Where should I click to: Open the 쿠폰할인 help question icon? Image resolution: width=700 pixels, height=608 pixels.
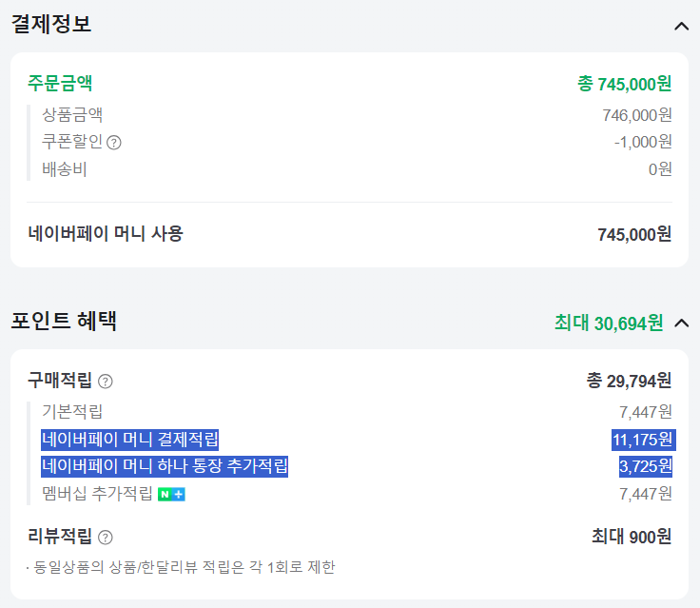pyautogui.click(x=114, y=143)
